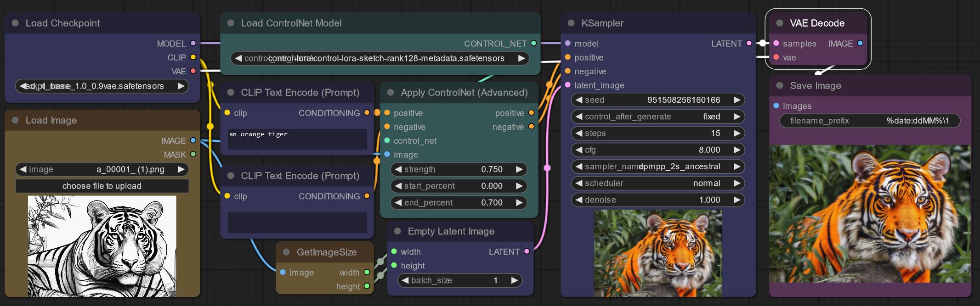Viewport: 980px width, 306px height.
Task: Collapse the VAE Decode node dot
Action: (780, 23)
